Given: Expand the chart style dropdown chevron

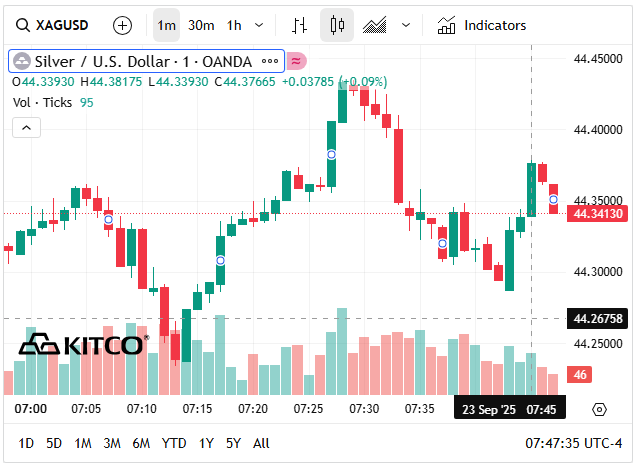Looking at the screenshot, I should click(x=405, y=25).
